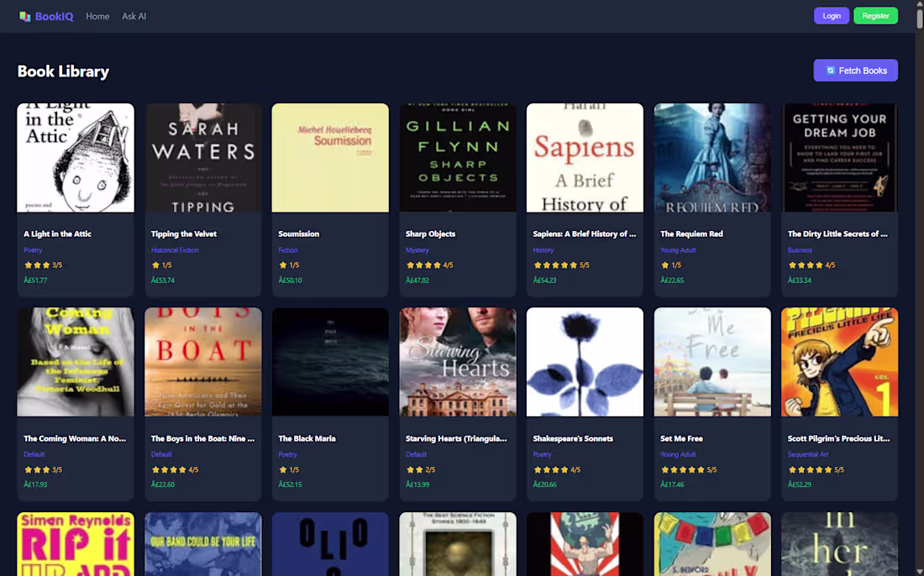Select The Requiem Red title
The height and width of the screenshot is (576, 924).
click(692, 233)
